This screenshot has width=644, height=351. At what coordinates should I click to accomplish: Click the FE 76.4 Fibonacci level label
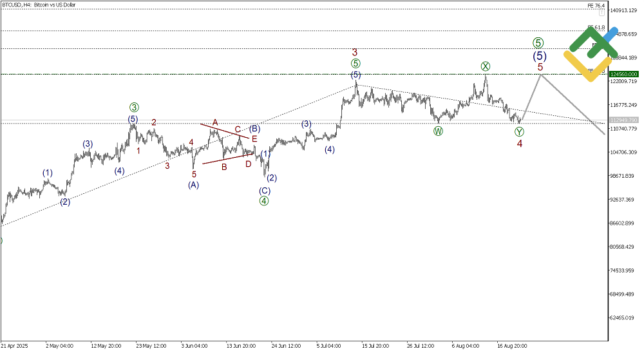596,5
